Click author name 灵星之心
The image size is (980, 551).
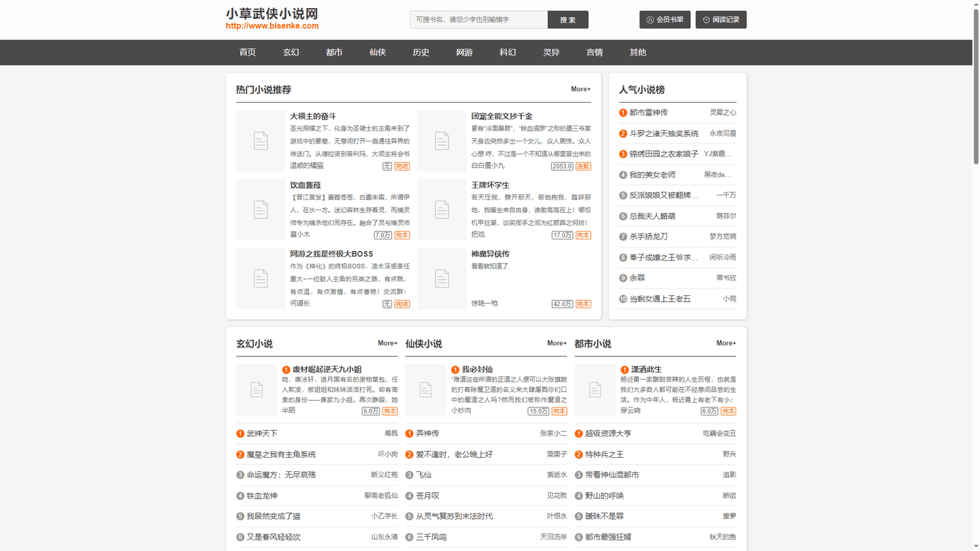point(723,113)
